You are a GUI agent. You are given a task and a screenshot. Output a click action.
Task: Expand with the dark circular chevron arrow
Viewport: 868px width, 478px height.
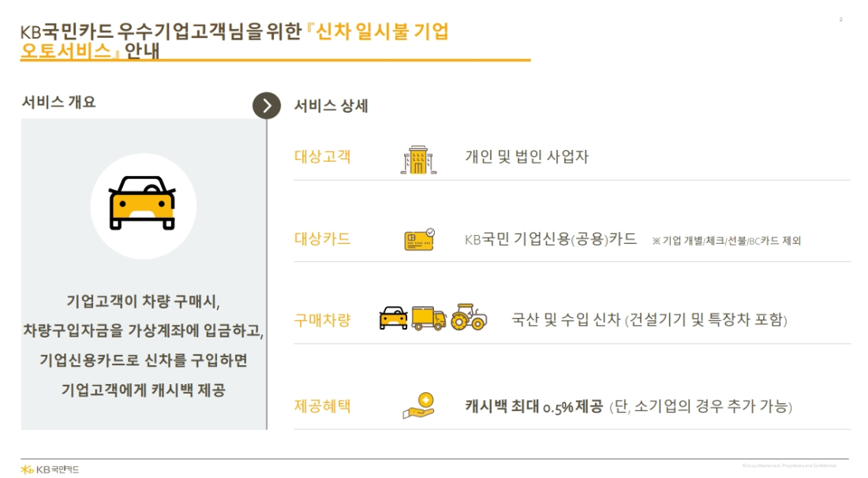[x=267, y=106]
